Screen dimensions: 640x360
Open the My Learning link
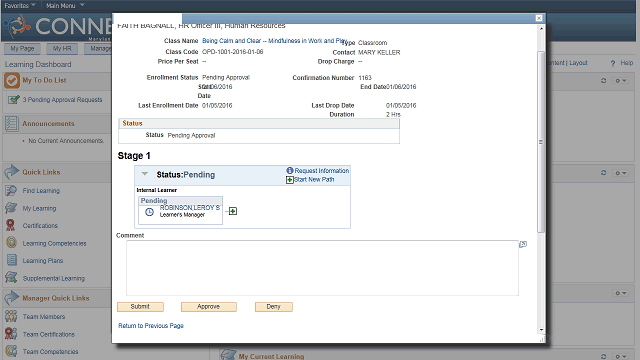(39, 208)
